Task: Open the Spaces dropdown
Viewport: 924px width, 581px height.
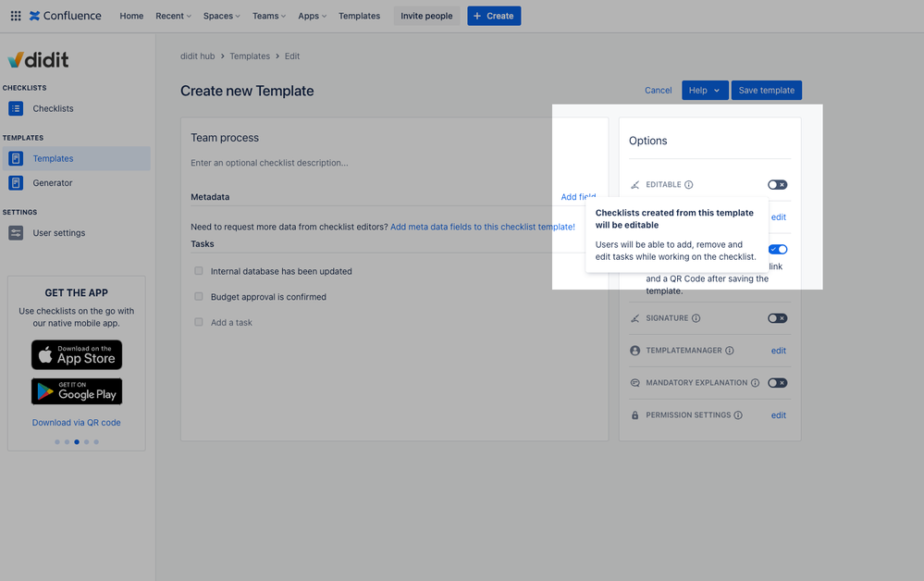Action: 221,16
